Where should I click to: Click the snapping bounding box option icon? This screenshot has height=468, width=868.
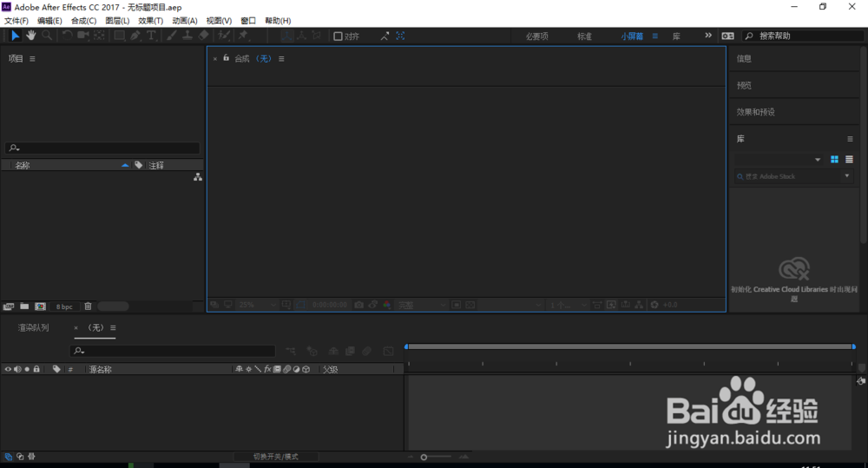pyautogui.click(x=400, y=36)
